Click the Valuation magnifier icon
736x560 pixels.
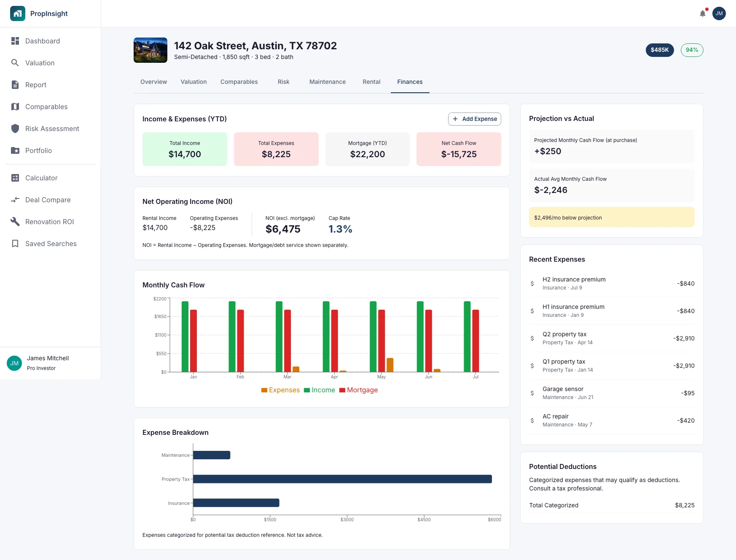point(15,63)
